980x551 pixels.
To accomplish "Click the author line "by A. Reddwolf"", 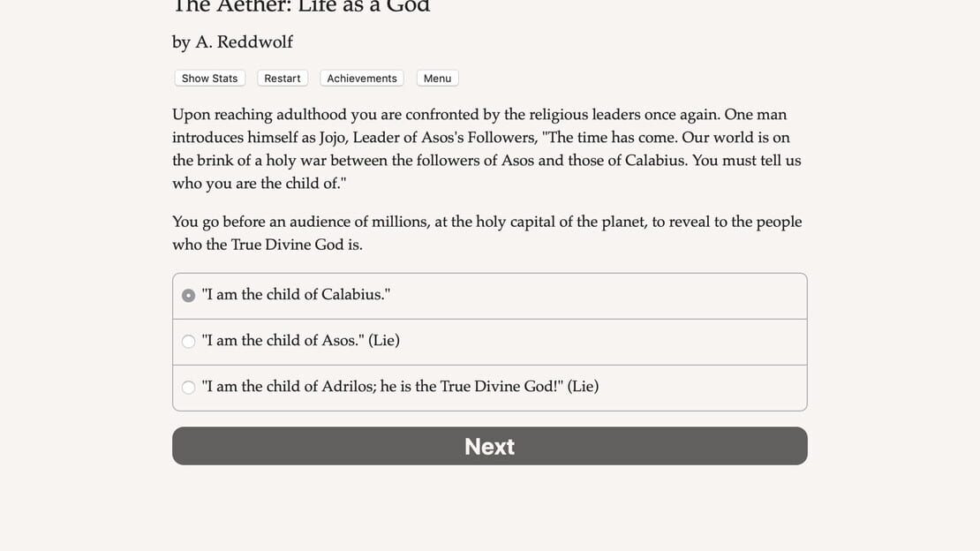I will [232, 42].
